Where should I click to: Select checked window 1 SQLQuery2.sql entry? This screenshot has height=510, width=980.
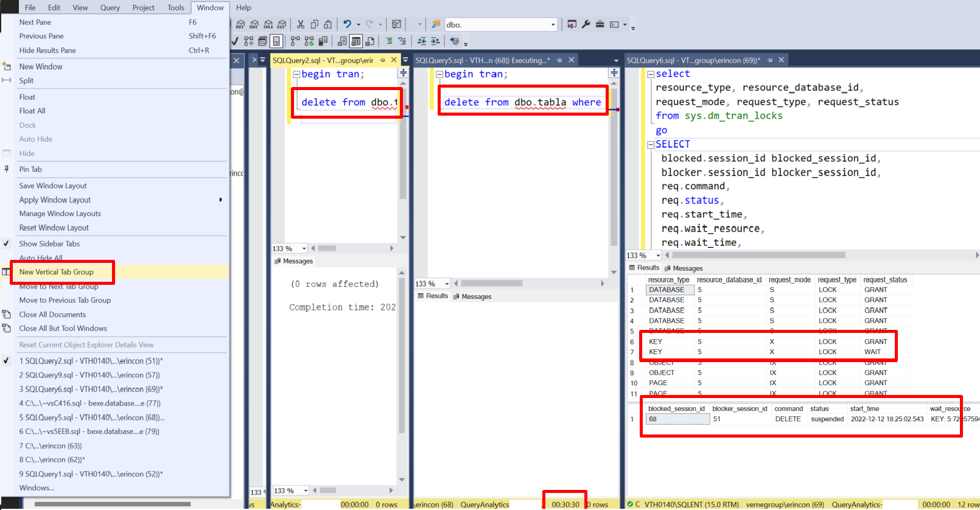pos(91,361)
